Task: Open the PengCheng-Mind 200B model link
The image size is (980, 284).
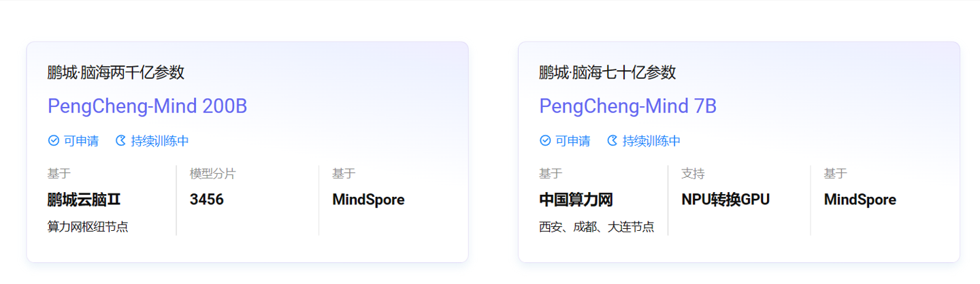Action: click(147, 106)
